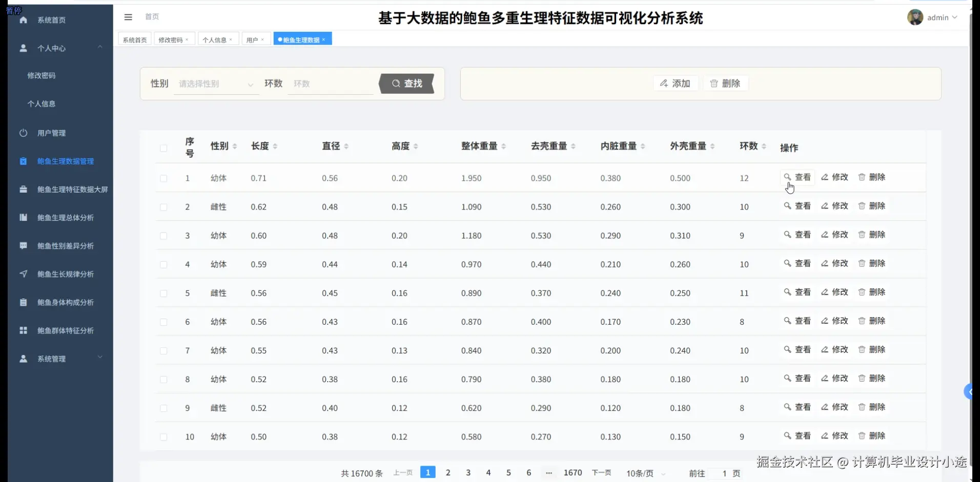Close the 修改密码 tab with its x

point(187,39)
